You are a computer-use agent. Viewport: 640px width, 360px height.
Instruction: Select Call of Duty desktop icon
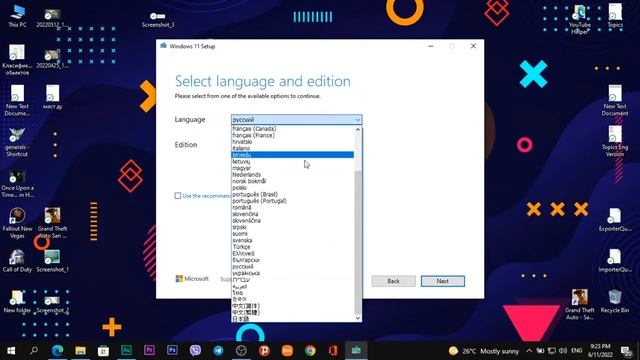[x=17, y=260]
